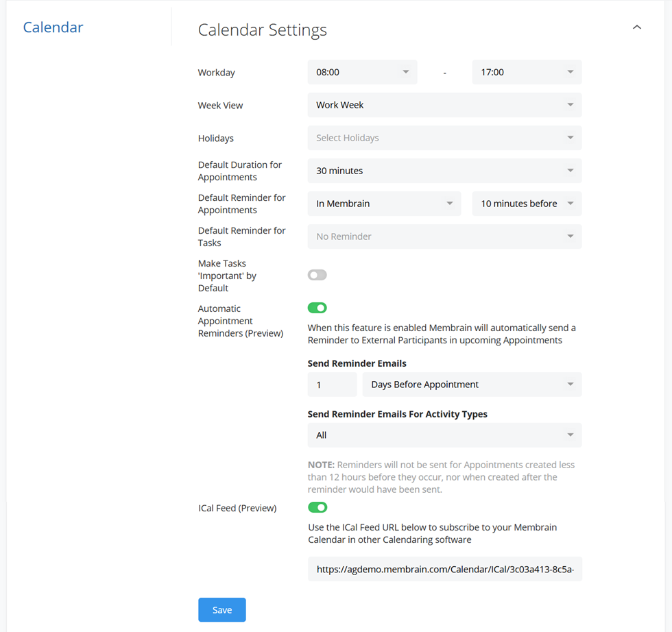Click the No Reminder dropdown arrow icon
Viewport: 672px width, 632px height.
[571, 236]
